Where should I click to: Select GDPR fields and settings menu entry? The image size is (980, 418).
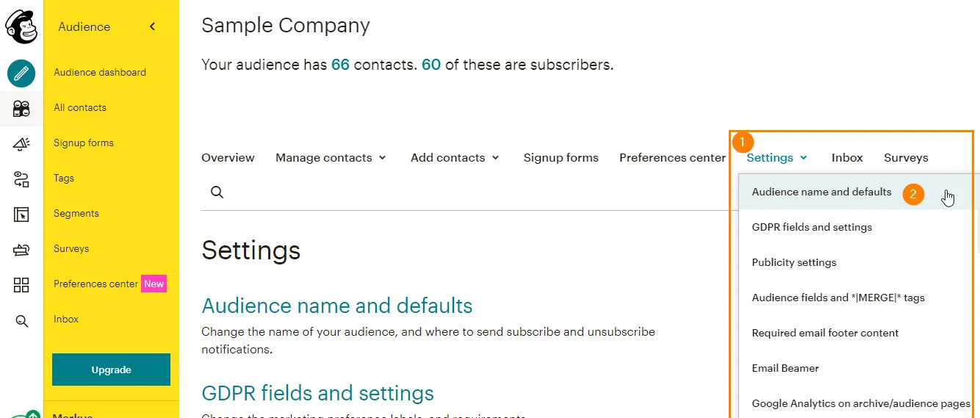(x=812, y=227)
